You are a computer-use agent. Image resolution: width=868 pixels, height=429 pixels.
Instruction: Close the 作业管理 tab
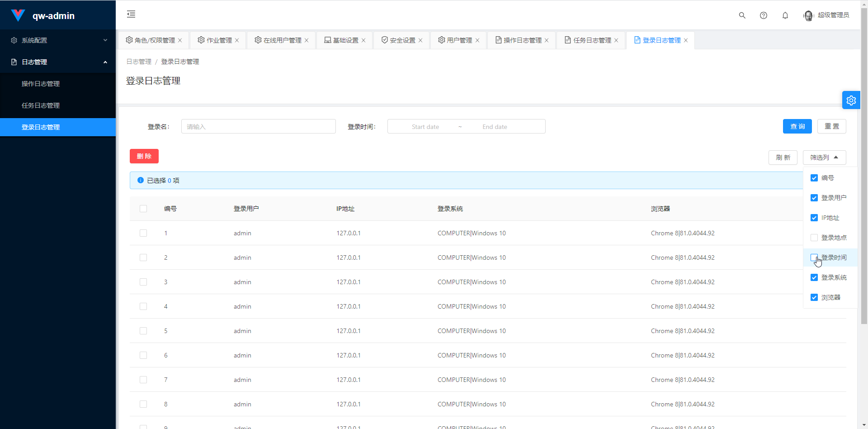pos(237,40)
